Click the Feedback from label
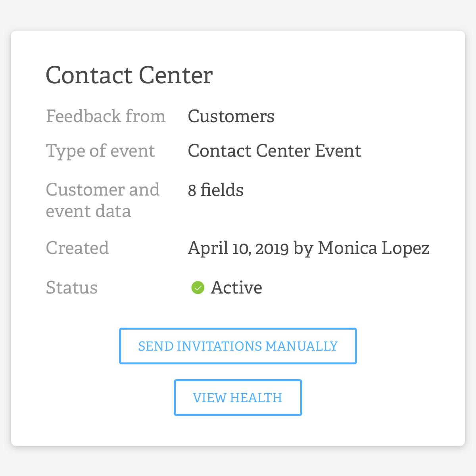476x476 pixels. coord(106,116)
